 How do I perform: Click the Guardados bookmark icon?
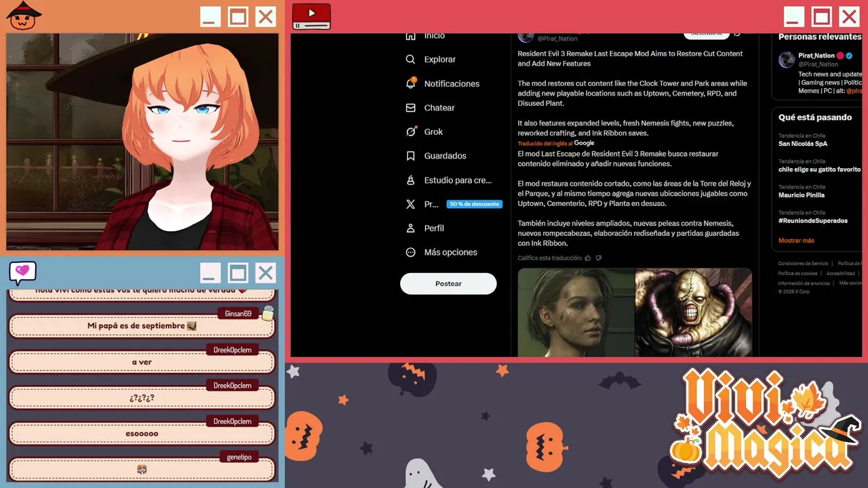pyautogui.click(x=410, y=156)
